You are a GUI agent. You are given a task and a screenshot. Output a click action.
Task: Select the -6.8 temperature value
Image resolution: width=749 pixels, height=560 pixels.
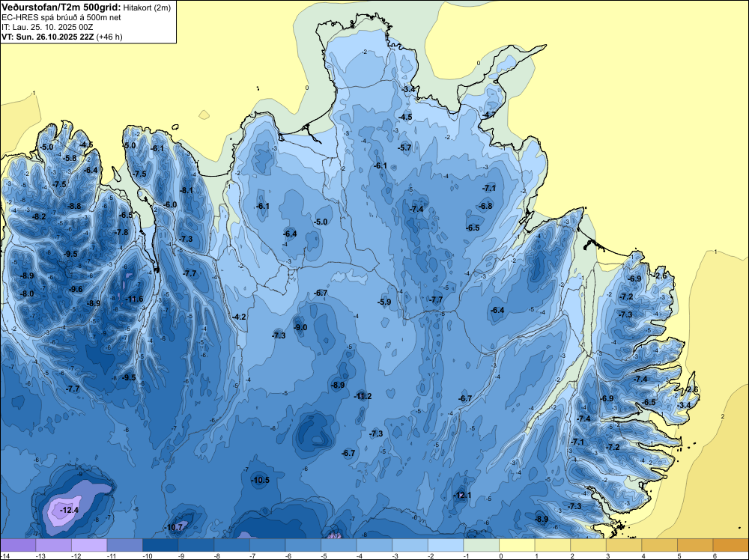point(485,206)
